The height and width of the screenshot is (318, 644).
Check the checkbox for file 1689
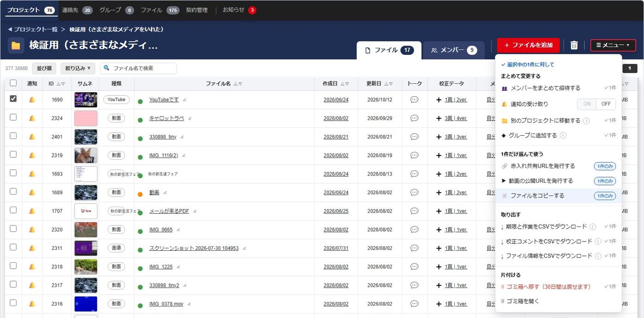pyautogui.click(x=13, y=191)
